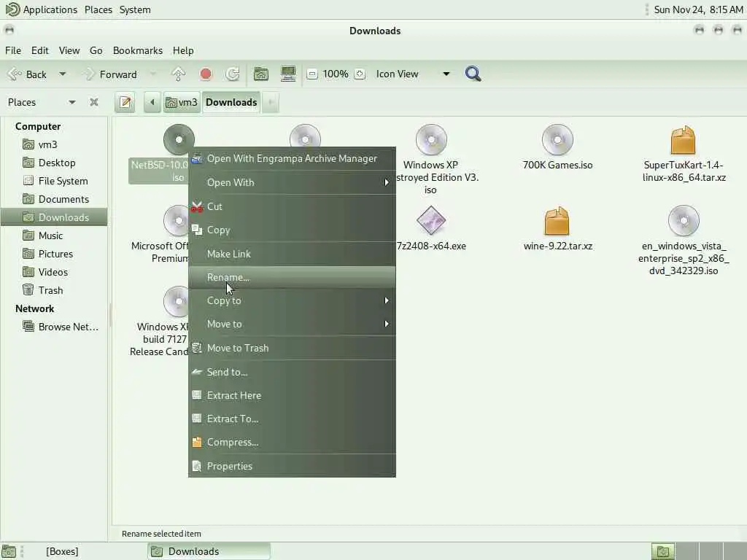Open the Help menu
The image size is (747, 560).
coord(183,50)
